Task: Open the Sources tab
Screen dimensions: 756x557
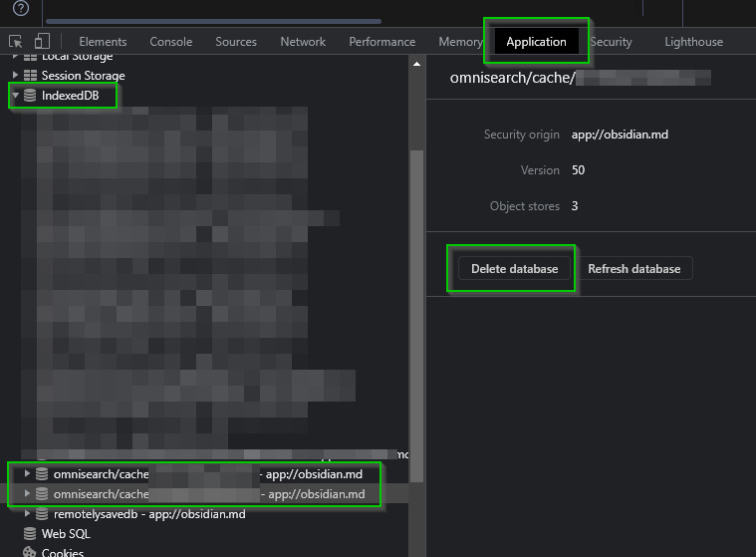Action: [x=236, y=42]
